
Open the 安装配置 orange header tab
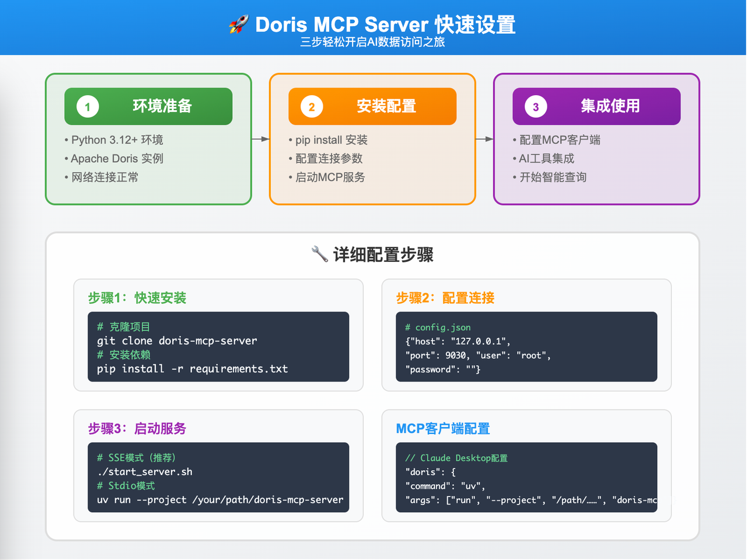(372, 106)
